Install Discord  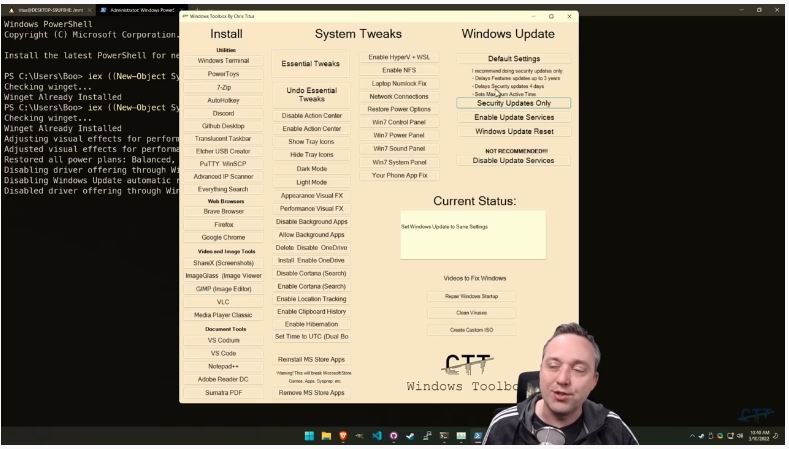(x=223, y=113)
